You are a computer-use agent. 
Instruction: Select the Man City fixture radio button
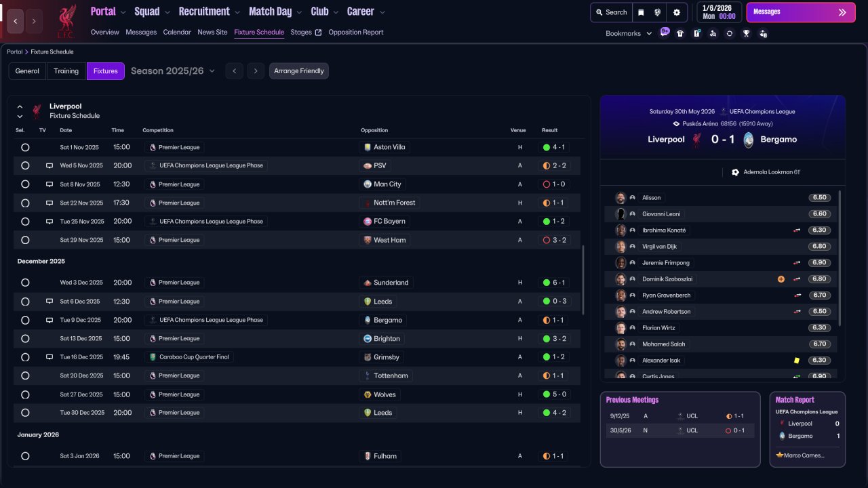[x=25, y=184]
